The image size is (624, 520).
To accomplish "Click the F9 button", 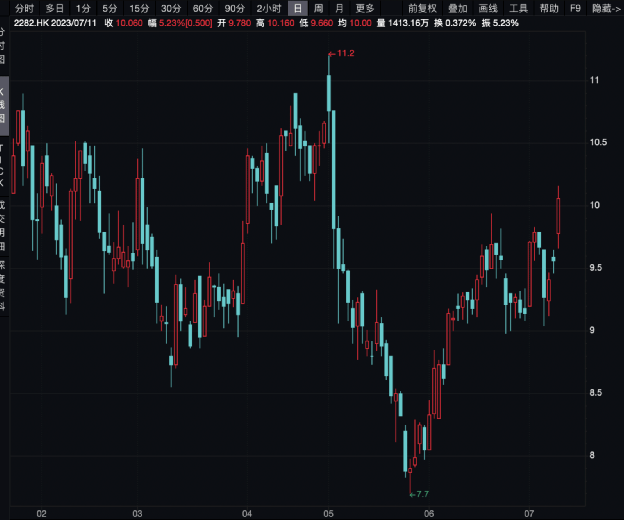I will point(575,8).
